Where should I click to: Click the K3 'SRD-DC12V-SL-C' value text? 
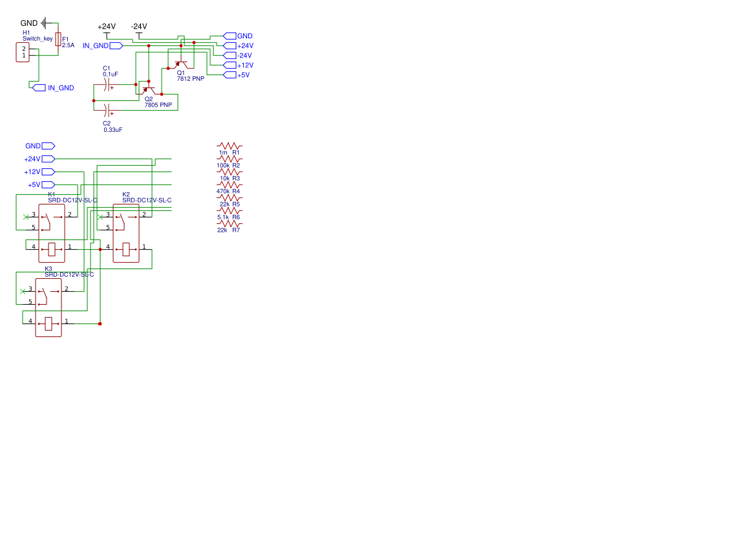coord(69,274)
